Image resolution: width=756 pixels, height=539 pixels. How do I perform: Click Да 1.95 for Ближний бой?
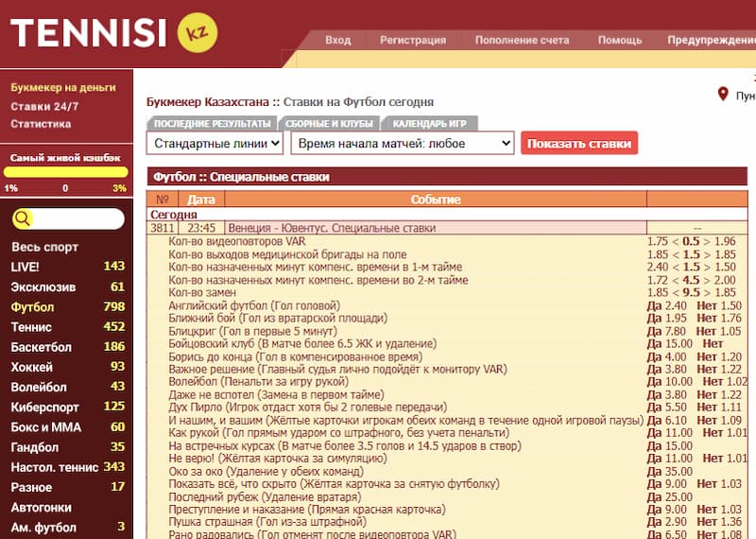point(667,318)
